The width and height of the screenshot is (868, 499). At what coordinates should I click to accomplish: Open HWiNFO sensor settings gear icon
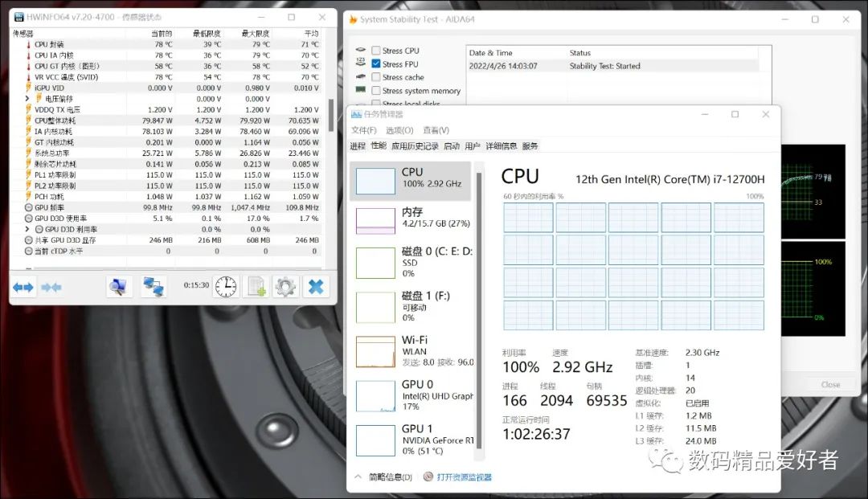(x=285, y=287)
